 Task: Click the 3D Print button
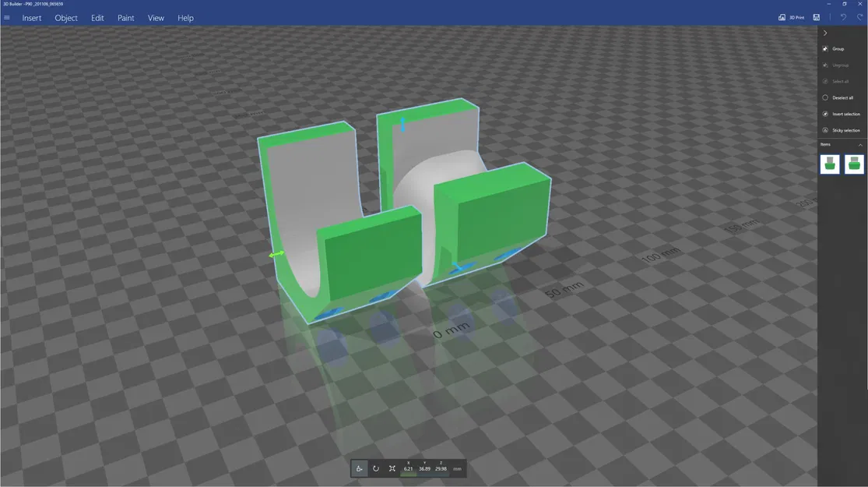click(x=791, y=17)
